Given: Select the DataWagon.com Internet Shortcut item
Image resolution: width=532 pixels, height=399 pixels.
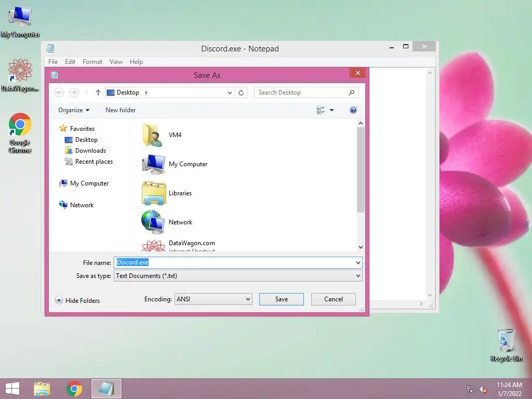Looking at the screenshot, I should coord(179,245).
